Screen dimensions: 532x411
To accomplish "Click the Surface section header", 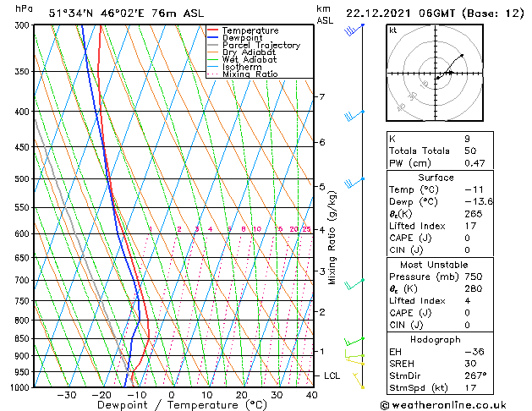I will (x=436, y=178).
